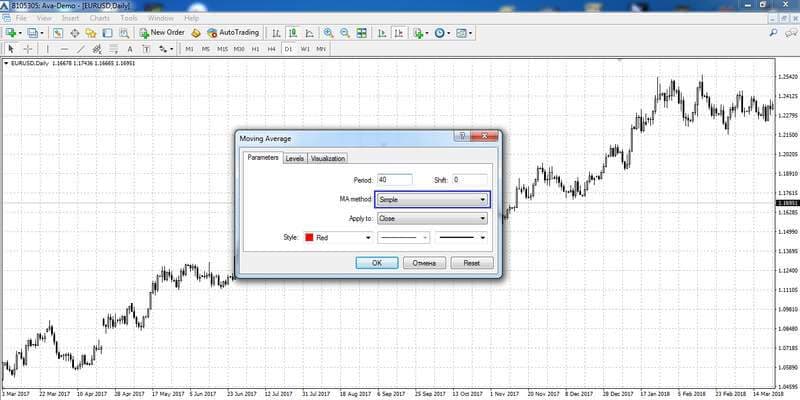This screenshot has width=800, height=400.
Task: Switch chart to candlesticks view
Action: click(293, 33)
